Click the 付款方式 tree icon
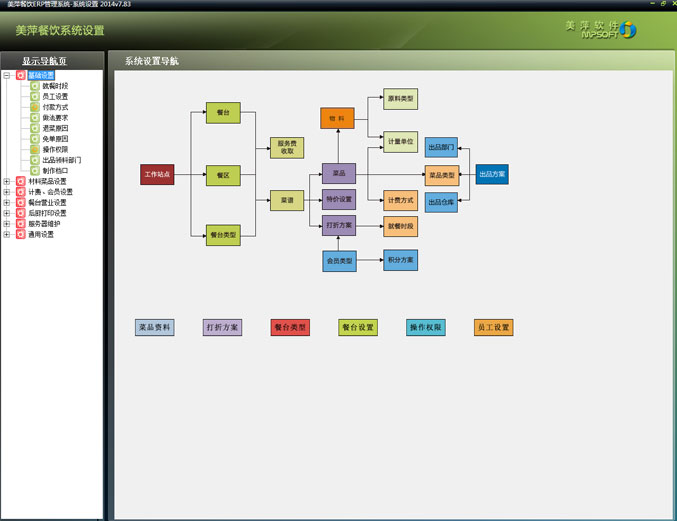The image size is (677, 521). coord(35,107)
